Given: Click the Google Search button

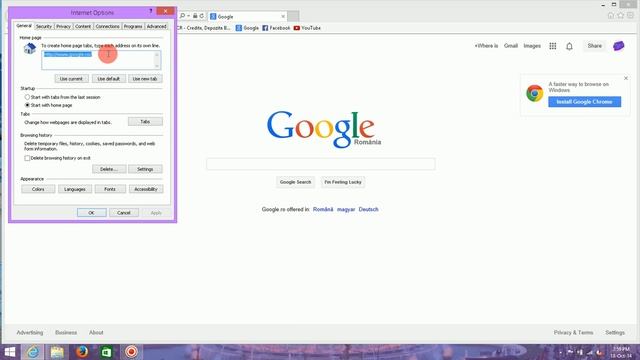Looking at the screenshot, I should [296, 182].
